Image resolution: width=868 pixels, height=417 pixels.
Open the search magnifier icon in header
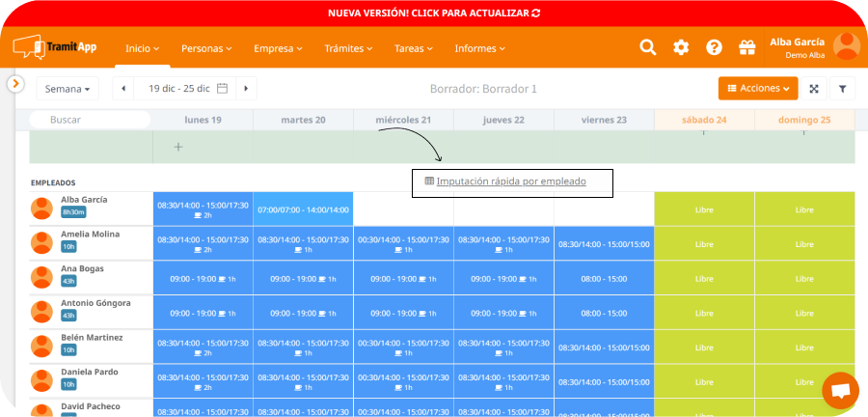click(648, 47)
